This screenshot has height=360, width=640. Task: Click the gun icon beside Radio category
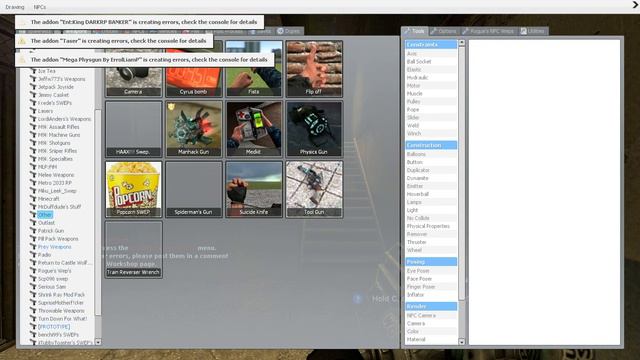coord(33,254)
